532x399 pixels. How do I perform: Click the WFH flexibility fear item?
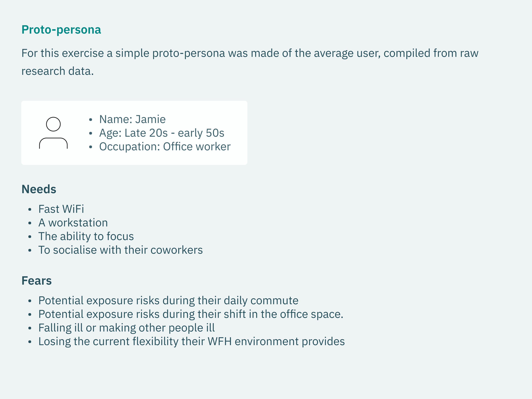tap(192, 342)
